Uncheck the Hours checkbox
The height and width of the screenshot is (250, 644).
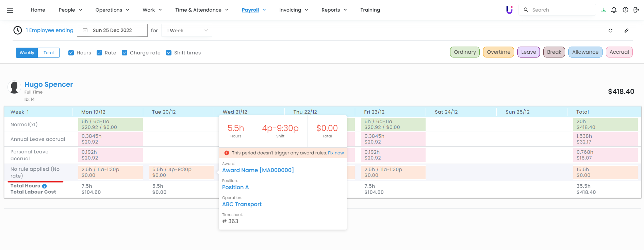(71, 53)
